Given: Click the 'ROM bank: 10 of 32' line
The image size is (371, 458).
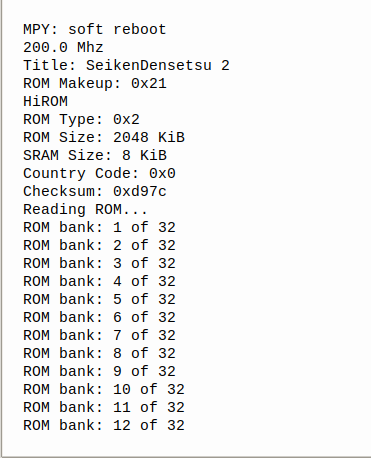Looking at the screenshot, I should coord(104,389).
